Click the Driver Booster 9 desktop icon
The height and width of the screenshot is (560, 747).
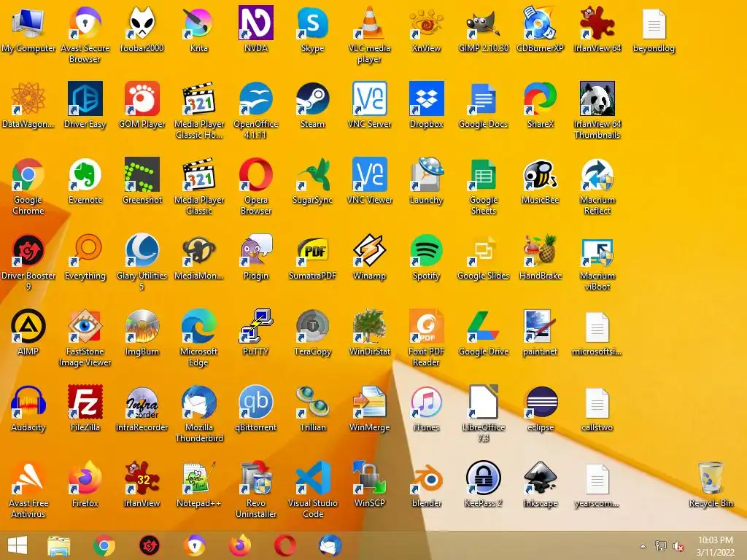[x=28, y=250]
